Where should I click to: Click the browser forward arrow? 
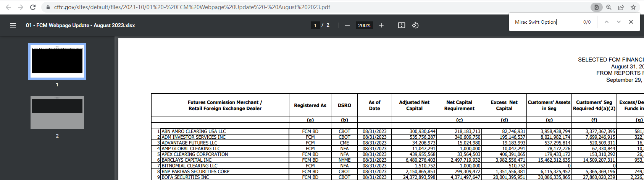tap(21, 7)
